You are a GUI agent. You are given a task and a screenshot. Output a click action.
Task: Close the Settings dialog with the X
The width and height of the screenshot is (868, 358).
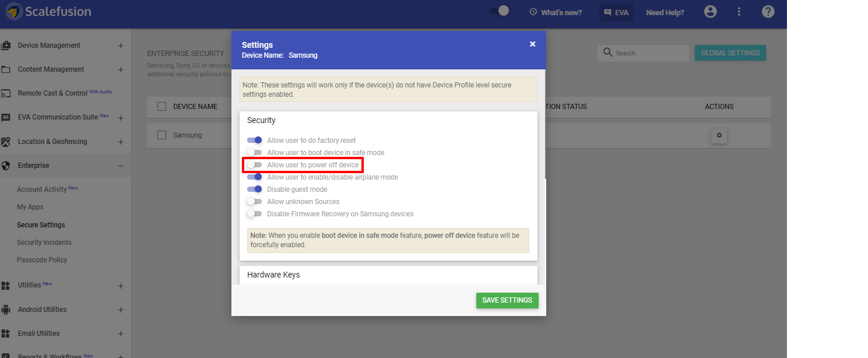click(532, 44)
